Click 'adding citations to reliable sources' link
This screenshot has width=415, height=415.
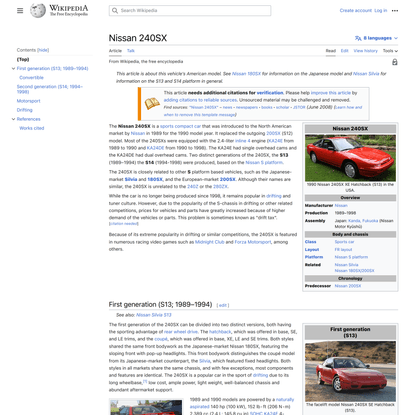(x=200, y=100)
